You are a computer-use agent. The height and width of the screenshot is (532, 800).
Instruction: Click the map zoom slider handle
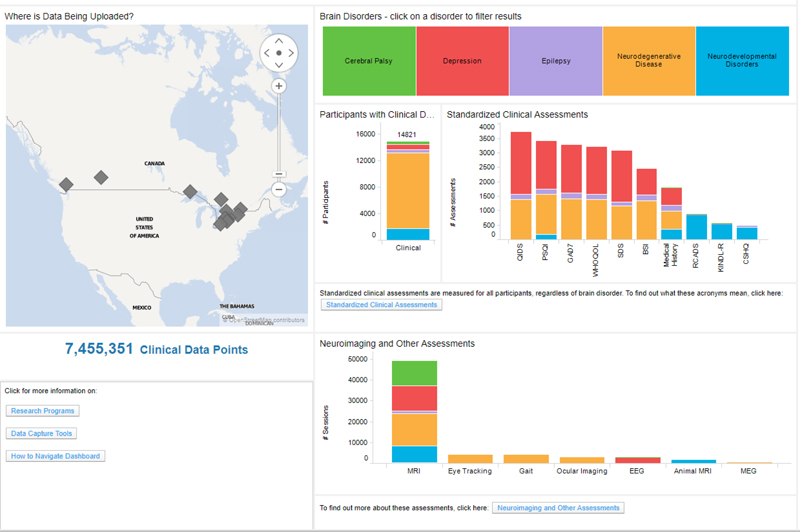(x=279, y=174)
